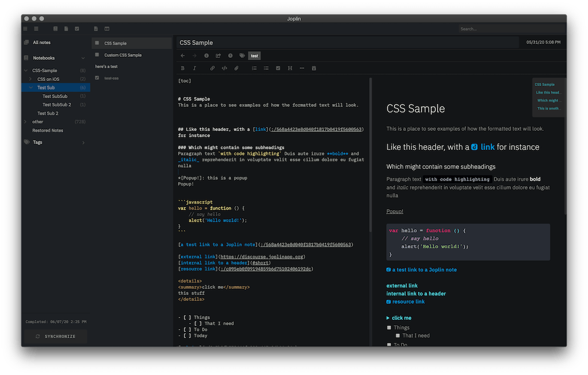Image resolution: width=588 pixels, height=375 pixels.
Task: Insert a checkbox list from the toolbar
Action: point(278,68)
